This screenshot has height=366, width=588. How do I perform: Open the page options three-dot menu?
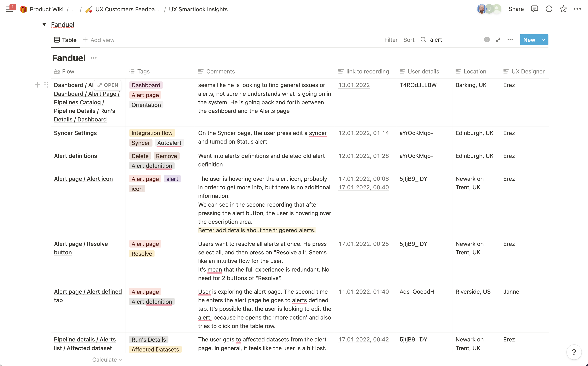pos(577,9)
